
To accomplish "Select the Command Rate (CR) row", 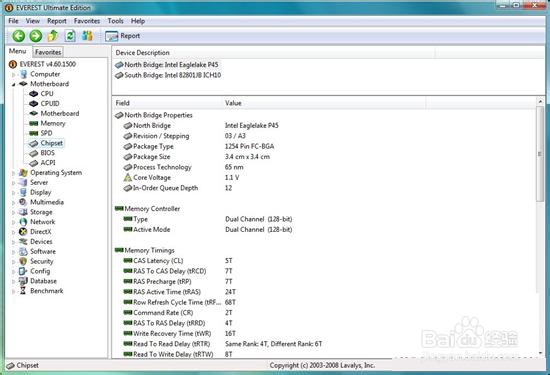I will [x=178, y=313].
